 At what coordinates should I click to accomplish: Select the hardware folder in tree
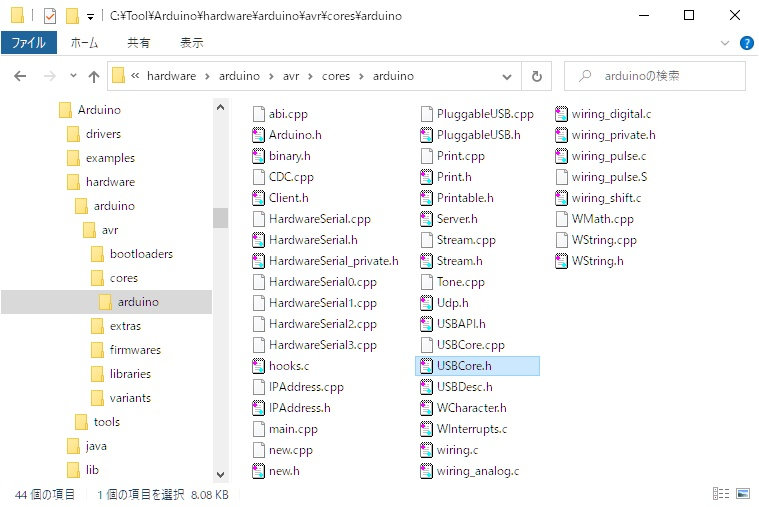click(110, 182)
